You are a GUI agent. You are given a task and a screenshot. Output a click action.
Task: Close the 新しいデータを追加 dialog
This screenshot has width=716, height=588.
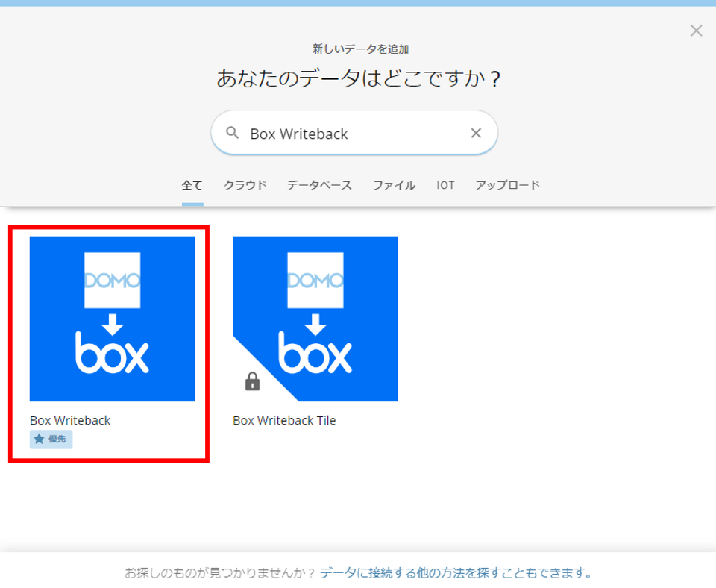pos(696,31)
